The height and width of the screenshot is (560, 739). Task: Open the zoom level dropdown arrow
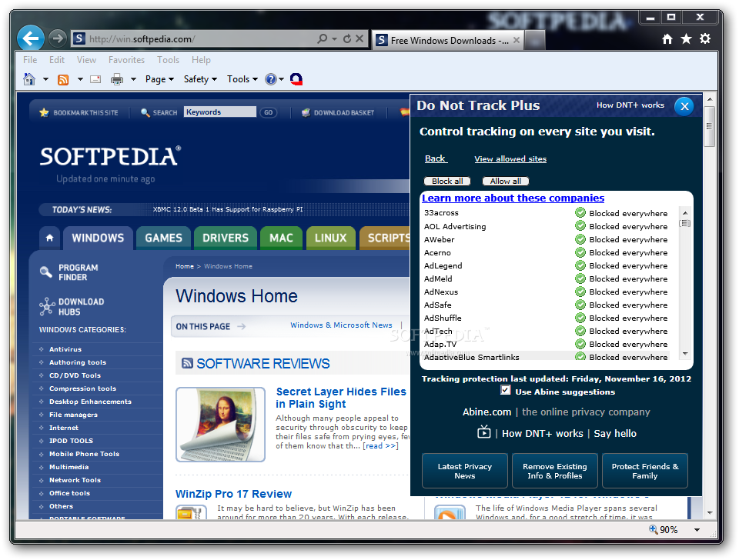(697, 530)
